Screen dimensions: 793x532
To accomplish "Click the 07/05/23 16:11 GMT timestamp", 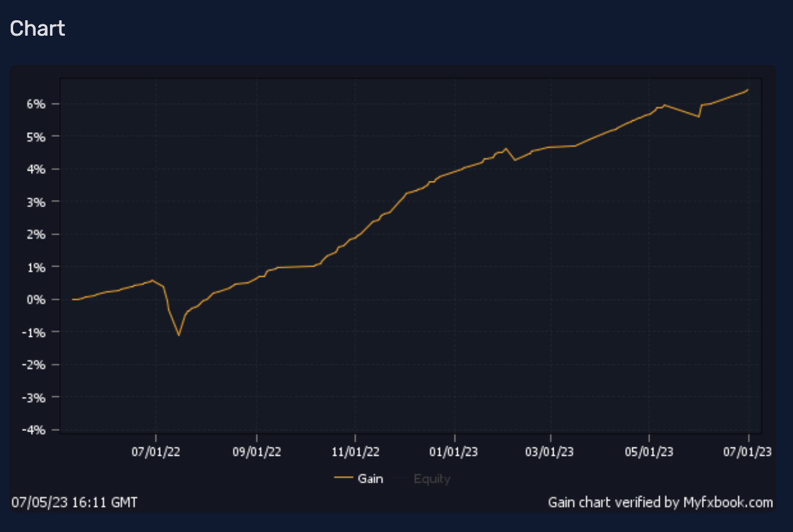I will point(74,503).
